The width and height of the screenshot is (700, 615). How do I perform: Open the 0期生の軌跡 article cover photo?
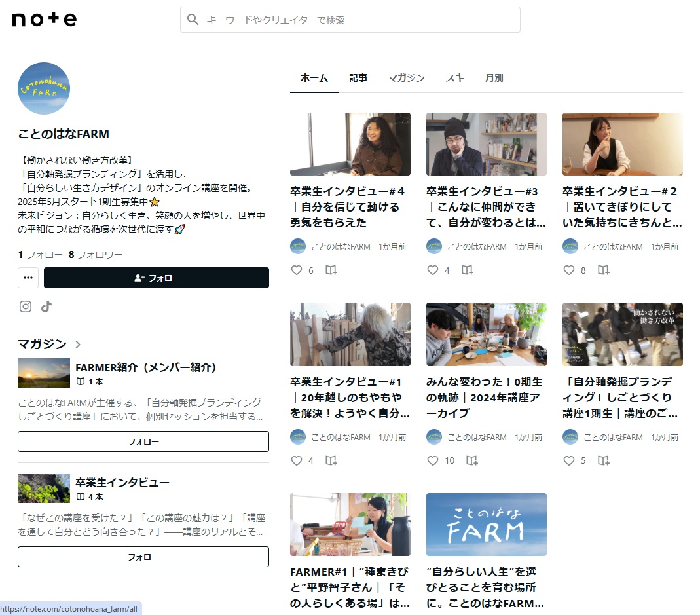(x=487, y=335)
